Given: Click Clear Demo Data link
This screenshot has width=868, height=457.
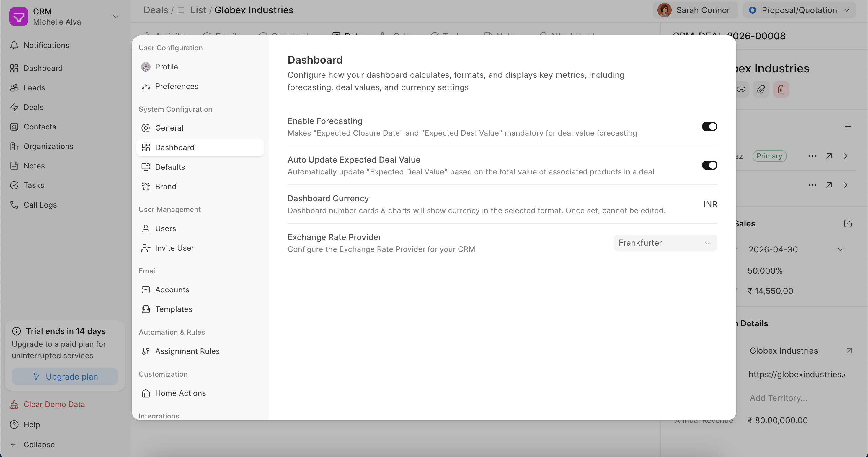Looking at the screenshot, I should tap(54, 404).
